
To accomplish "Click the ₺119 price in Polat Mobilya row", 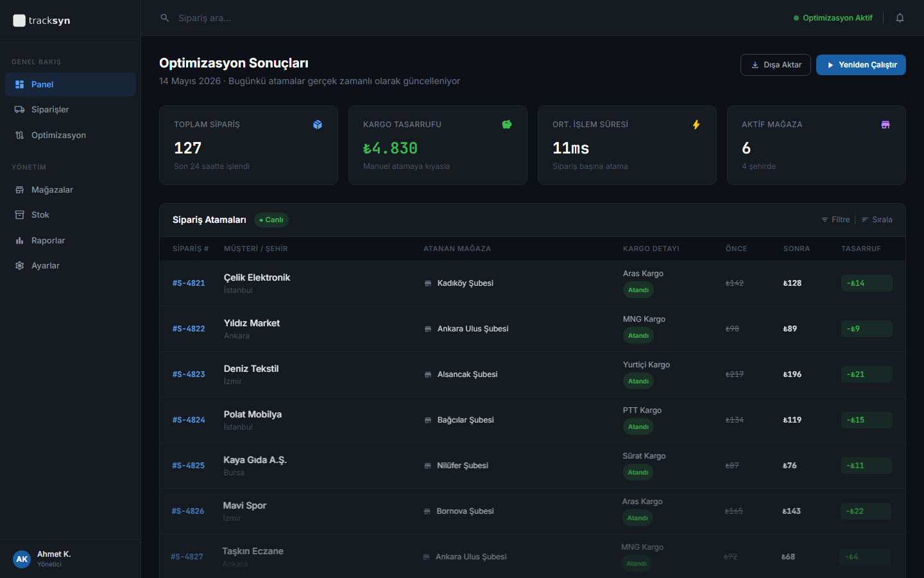I will click(792, 420).
